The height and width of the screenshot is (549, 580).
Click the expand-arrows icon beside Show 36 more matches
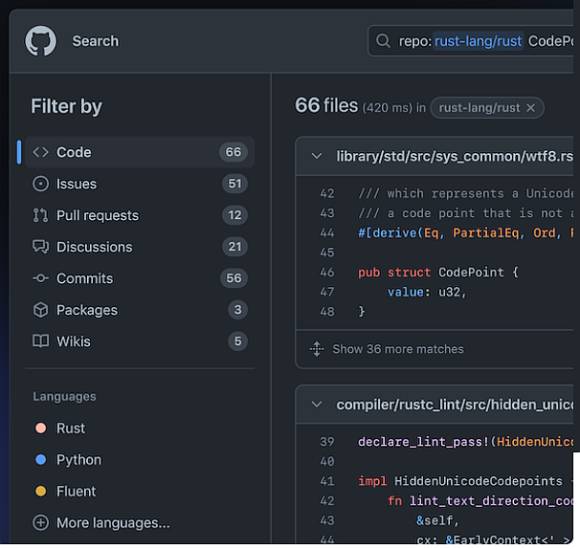click(317, 349)
